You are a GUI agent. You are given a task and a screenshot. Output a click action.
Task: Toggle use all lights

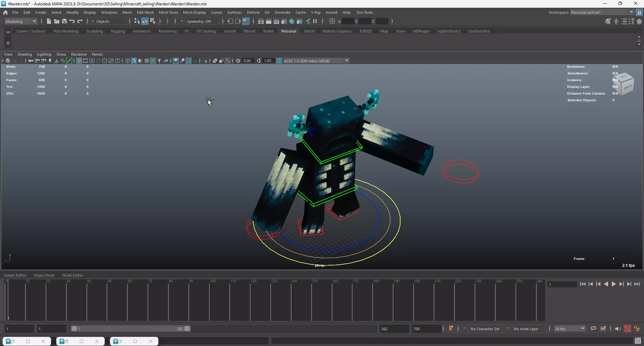(x=159, y=61)
